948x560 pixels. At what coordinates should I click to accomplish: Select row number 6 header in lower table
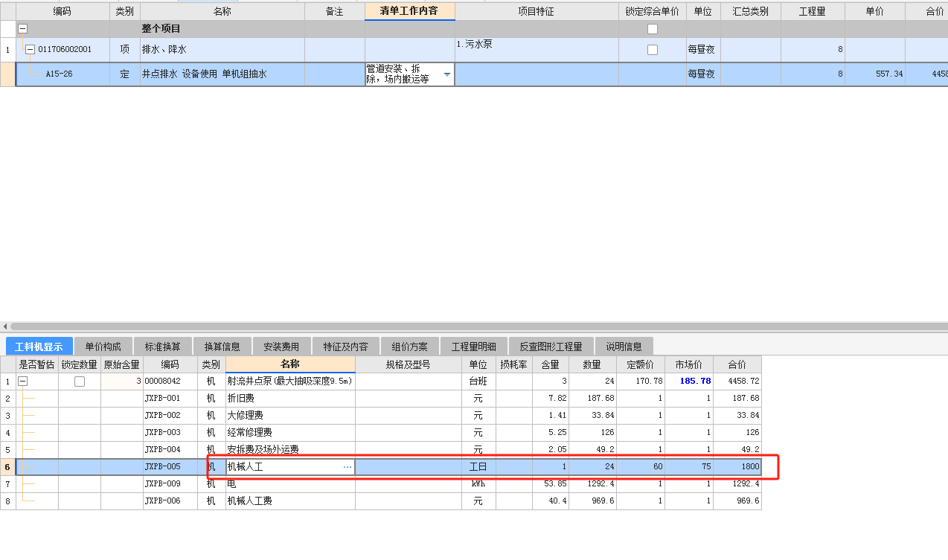pyautogui.click(x=7, y=467)
